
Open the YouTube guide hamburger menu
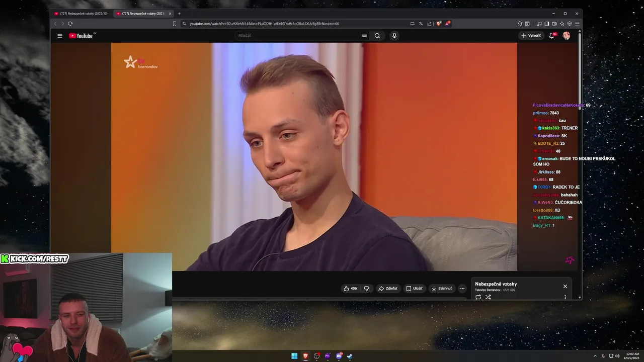(x=60, y=36)
